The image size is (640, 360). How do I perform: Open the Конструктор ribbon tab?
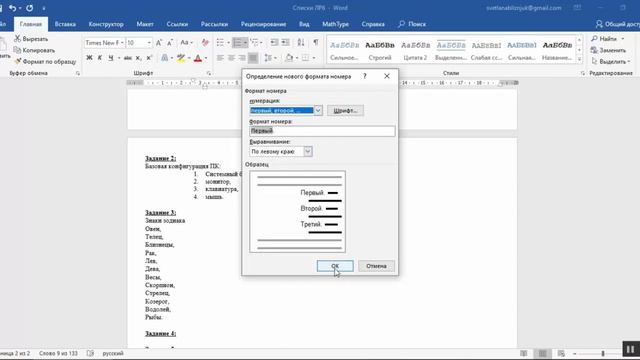106,24
